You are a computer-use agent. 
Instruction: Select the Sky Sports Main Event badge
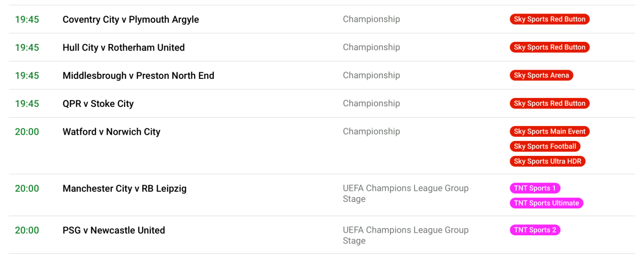(549, 132)
